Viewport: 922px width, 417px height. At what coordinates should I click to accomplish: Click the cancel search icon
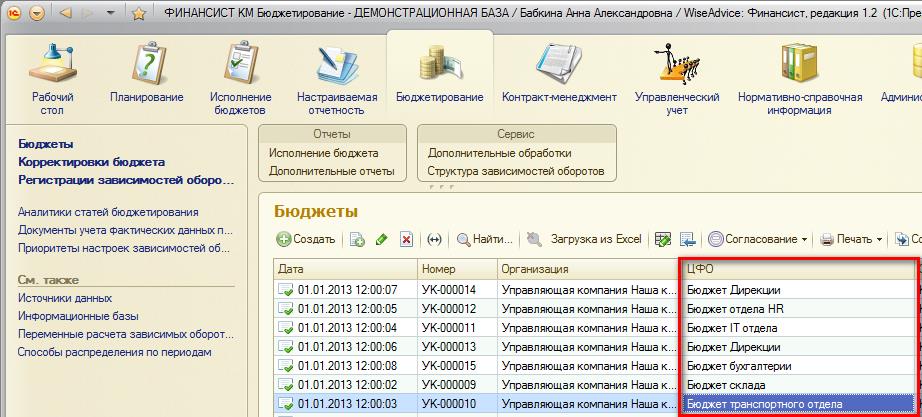[534, 239]
